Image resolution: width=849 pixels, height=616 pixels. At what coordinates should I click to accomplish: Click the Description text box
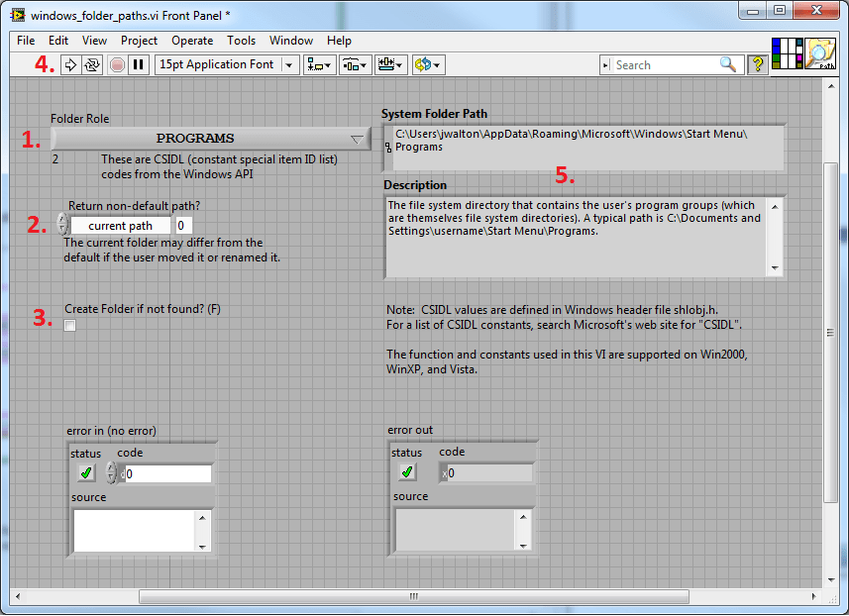click(577, 237)
